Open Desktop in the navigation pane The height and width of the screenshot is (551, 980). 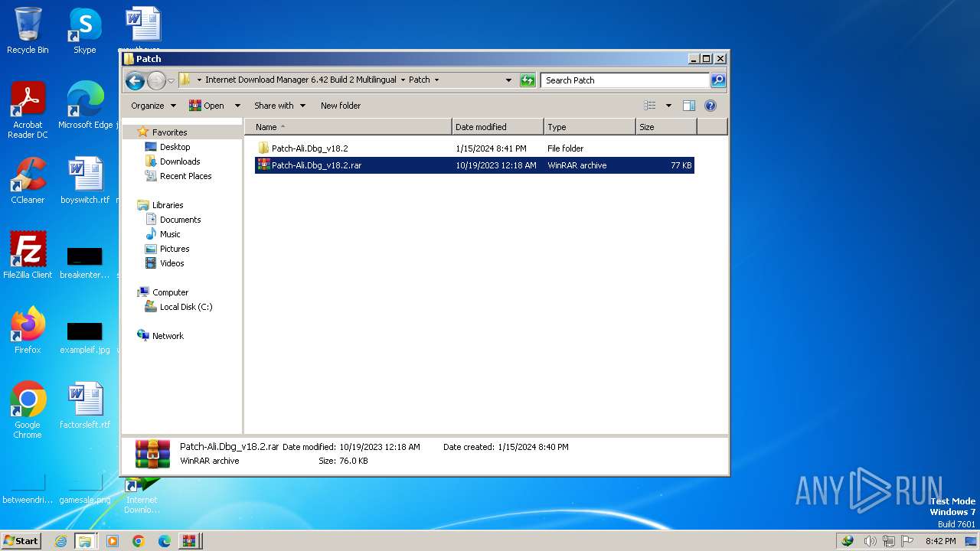tap(175, 147)
